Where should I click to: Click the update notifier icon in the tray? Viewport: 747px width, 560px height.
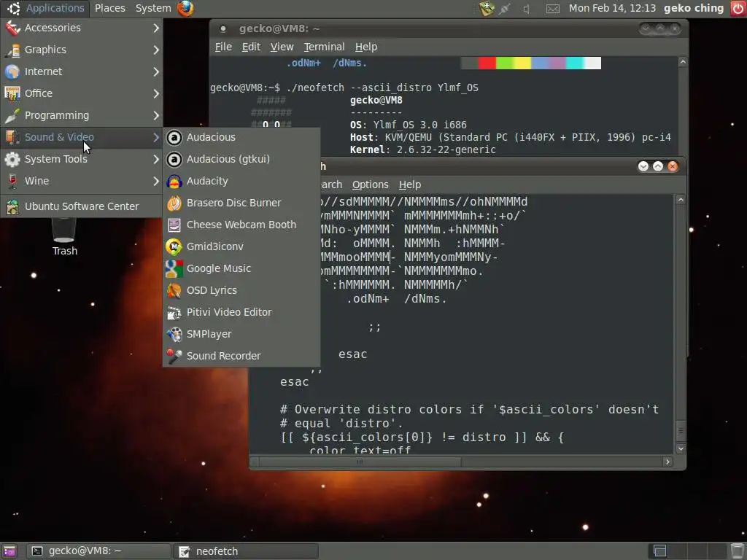(487, 8)
